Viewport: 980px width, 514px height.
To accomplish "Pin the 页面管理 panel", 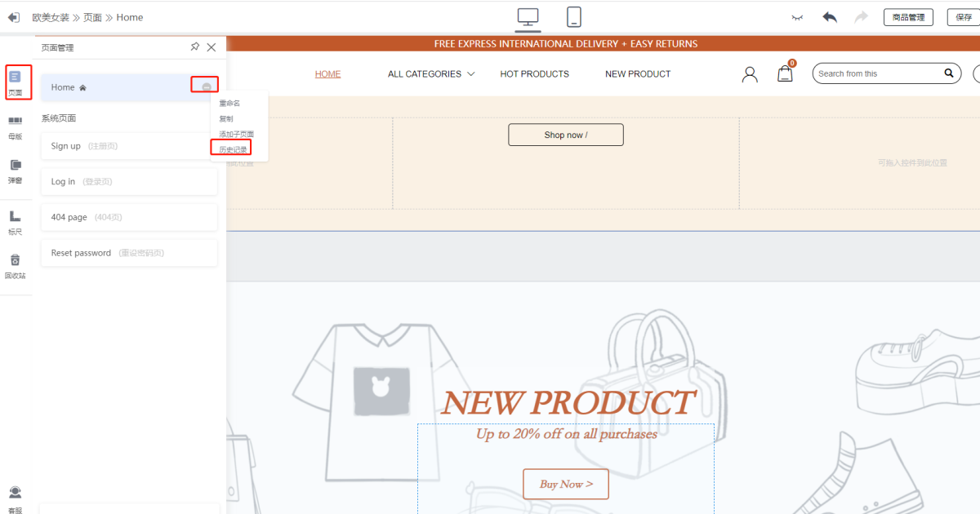I will click(x=194, y=47).
